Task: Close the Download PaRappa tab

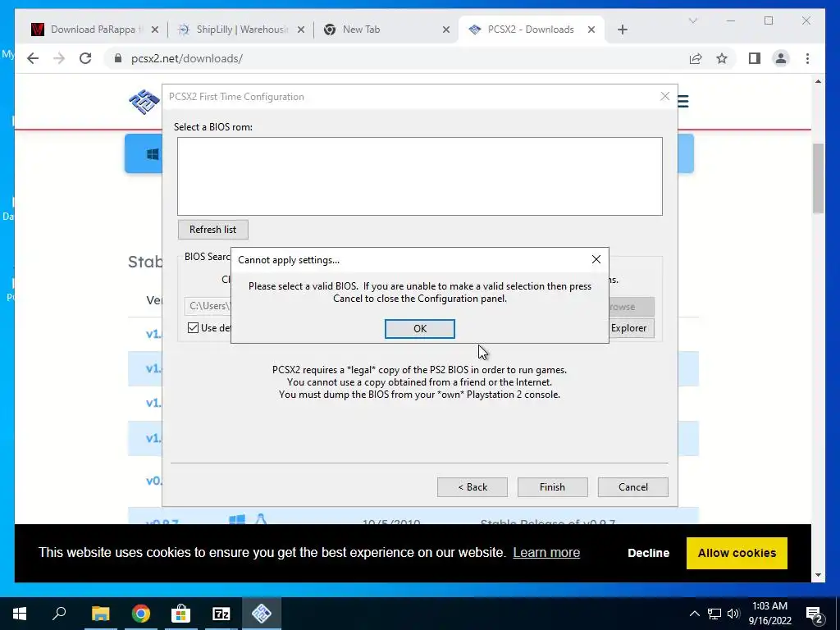Action: (x=155, y=30)
